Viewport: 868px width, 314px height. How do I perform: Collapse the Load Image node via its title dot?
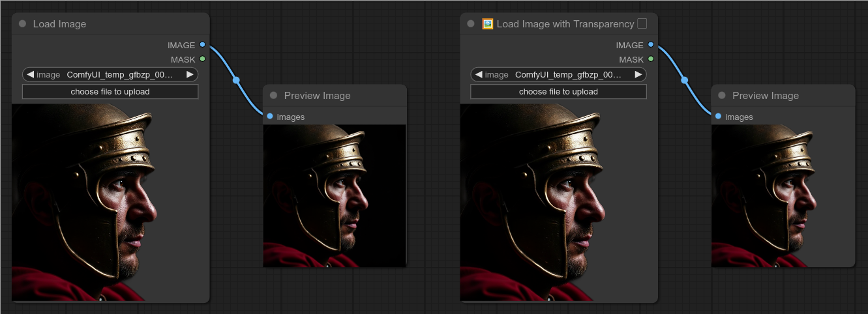click(23, 24)
